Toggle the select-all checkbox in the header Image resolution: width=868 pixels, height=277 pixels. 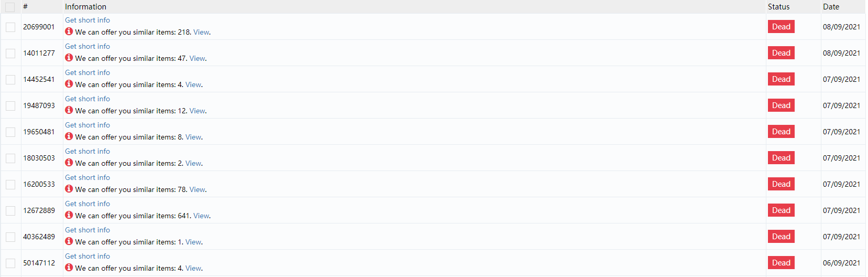10,7
